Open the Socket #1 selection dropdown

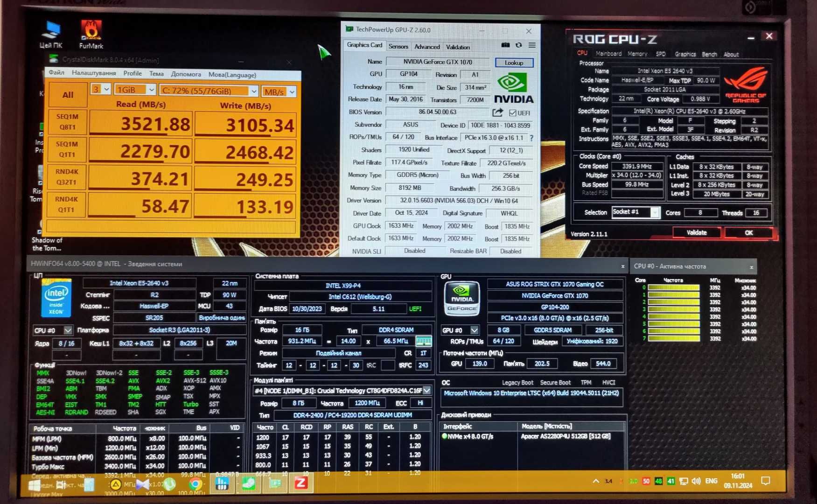pos(635,212)
